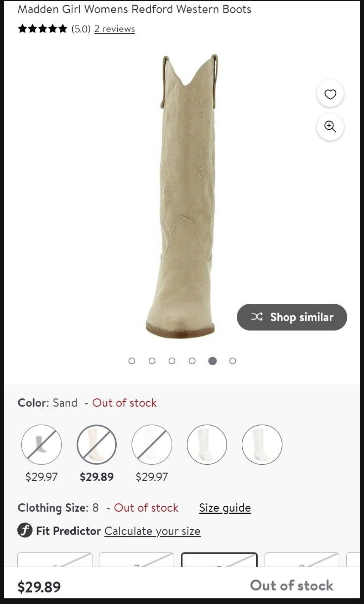Add boots to favorites with heart icon
The width and height of the screenshot is (364, 604).
tap(330, 94)
